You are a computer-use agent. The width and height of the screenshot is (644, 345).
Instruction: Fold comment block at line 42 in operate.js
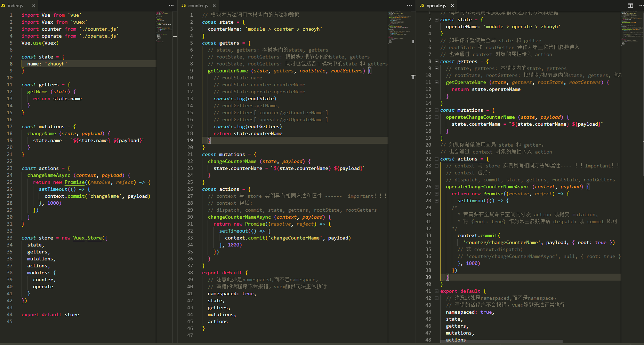(436, 298)
